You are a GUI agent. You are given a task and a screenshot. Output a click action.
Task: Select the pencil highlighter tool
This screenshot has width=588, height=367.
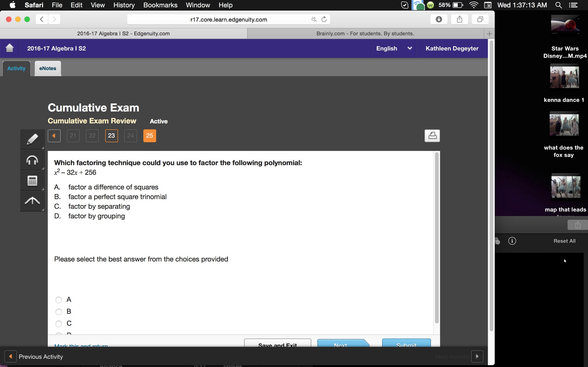coord(32,139)
